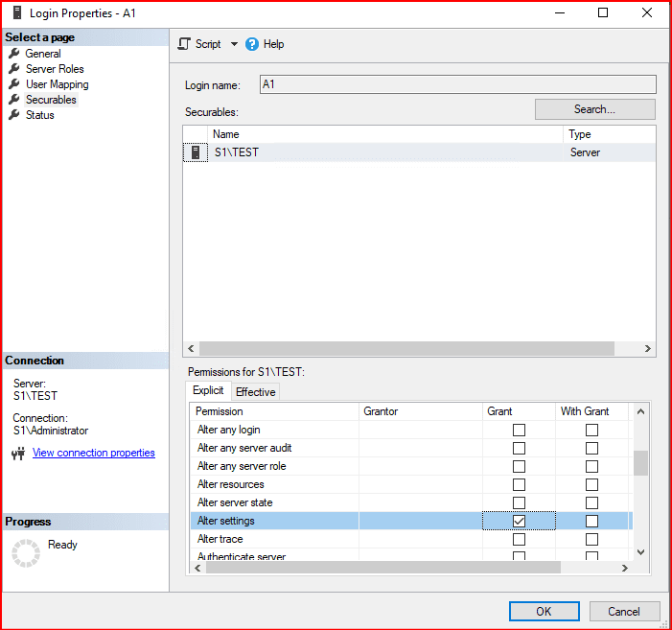This screenshot has height=630, width=672.
Task: Select the Explicit permissions tab
Action: (x=208, y=390)
